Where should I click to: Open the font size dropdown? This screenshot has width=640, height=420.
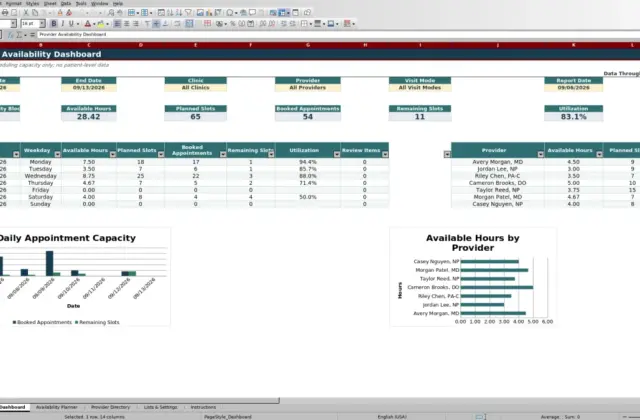[42, 24]
